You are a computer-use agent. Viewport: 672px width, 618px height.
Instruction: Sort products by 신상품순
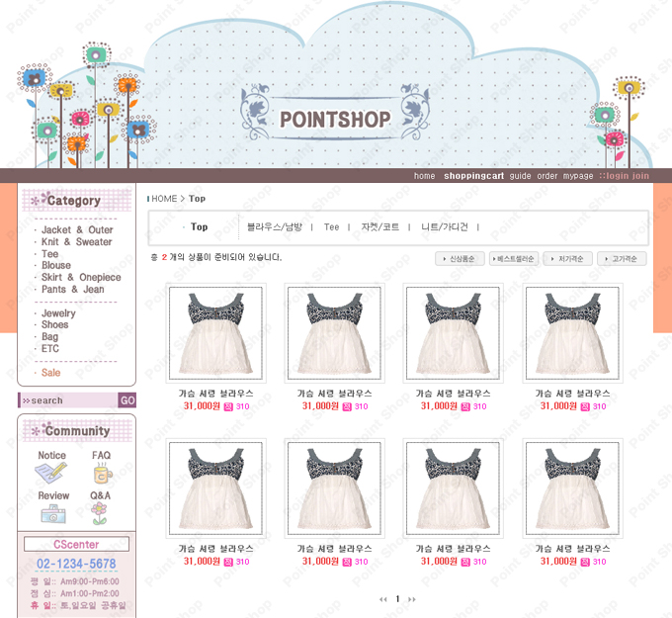point(460,259)
